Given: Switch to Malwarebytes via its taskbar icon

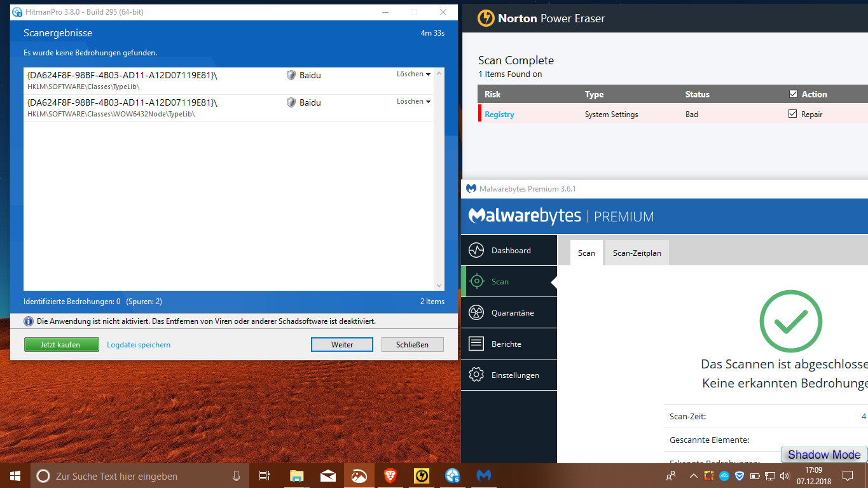Looking at the screenshot, I should pos(484,475).
